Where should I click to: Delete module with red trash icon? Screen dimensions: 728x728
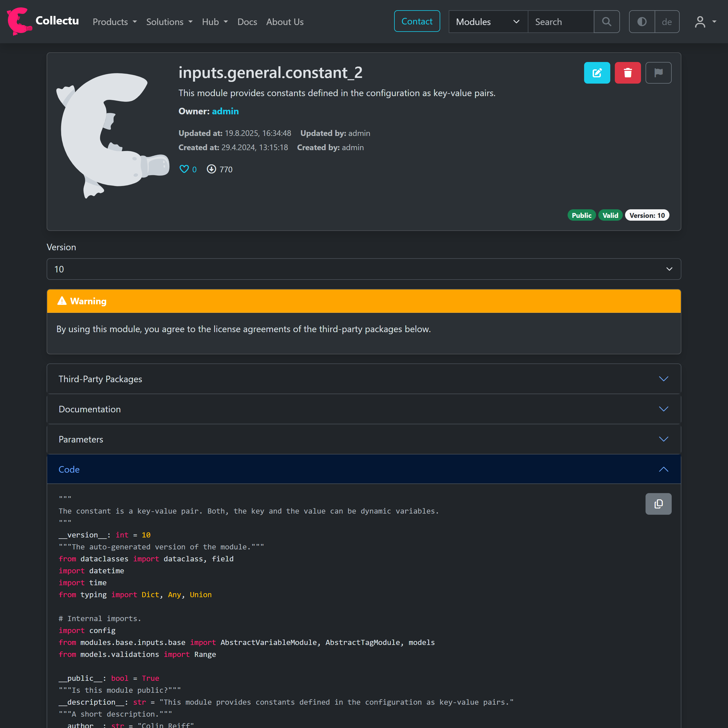(627, 73)
